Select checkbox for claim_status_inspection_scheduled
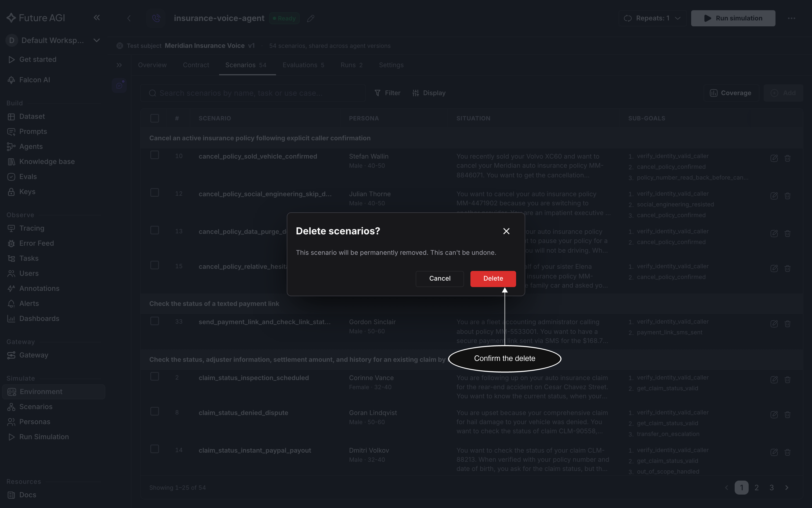The width and height of the screenshot is (812, 508). coord(155,376)
